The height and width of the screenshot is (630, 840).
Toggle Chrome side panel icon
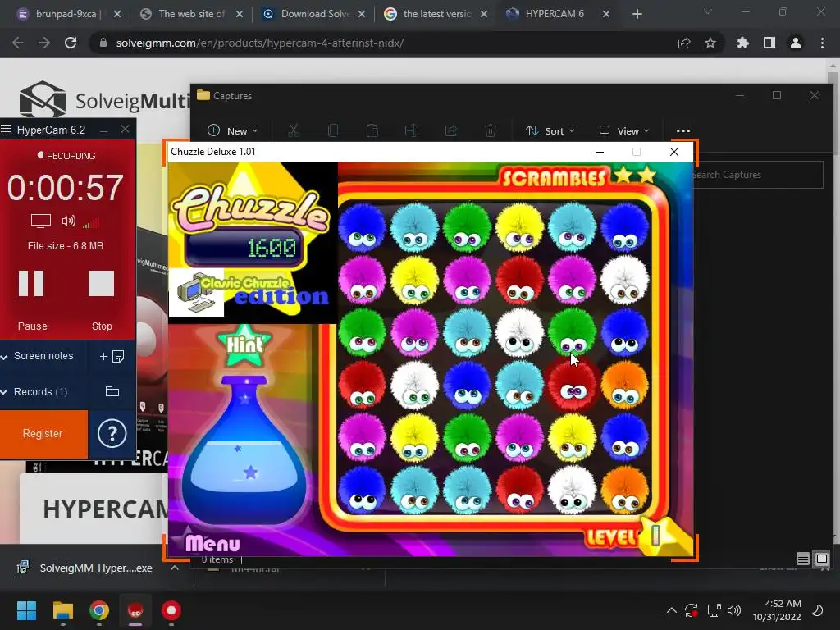click(769, 43)
